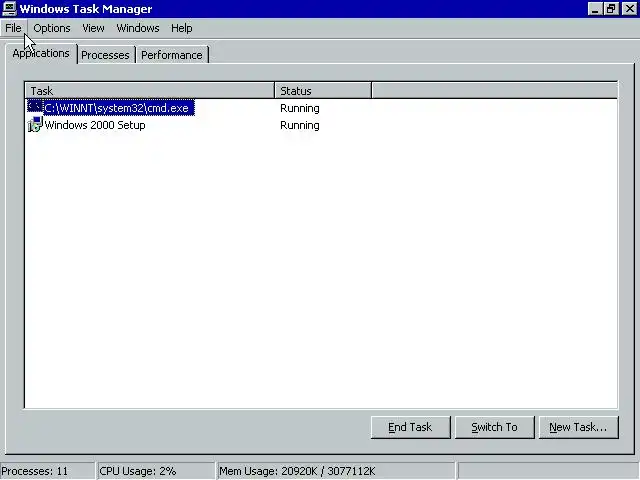Open the Help menu

(x=182, y=28)
